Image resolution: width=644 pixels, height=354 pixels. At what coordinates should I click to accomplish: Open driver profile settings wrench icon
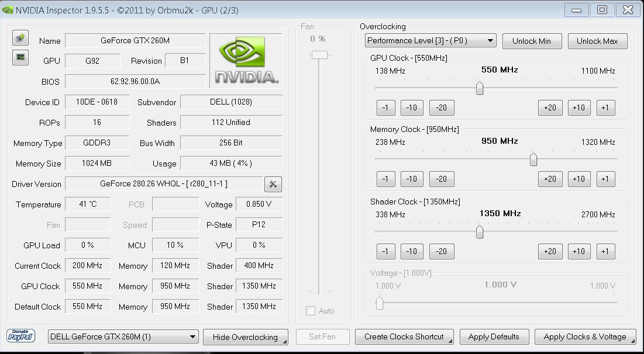(273, 184)
